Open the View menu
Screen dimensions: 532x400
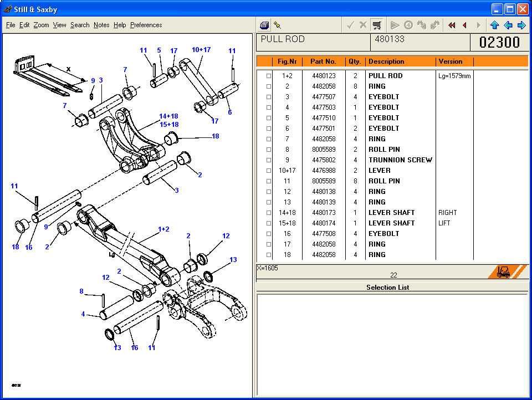pos(59,25)
